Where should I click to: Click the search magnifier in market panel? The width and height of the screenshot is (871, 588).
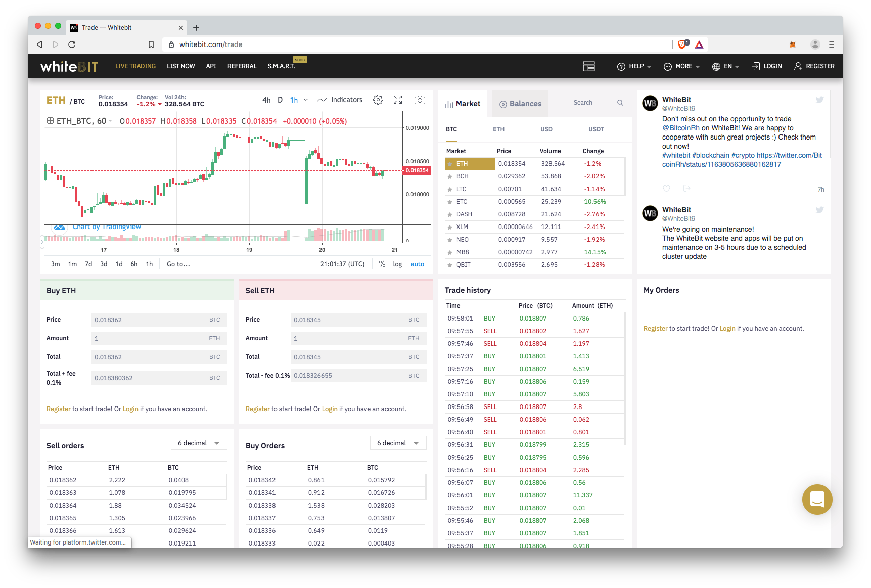pos(620,103)
